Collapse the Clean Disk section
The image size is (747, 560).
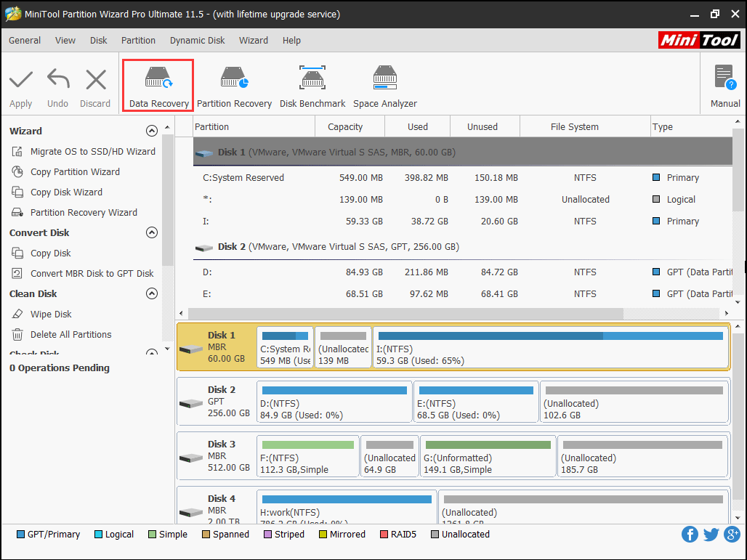(x=151, y=293)
